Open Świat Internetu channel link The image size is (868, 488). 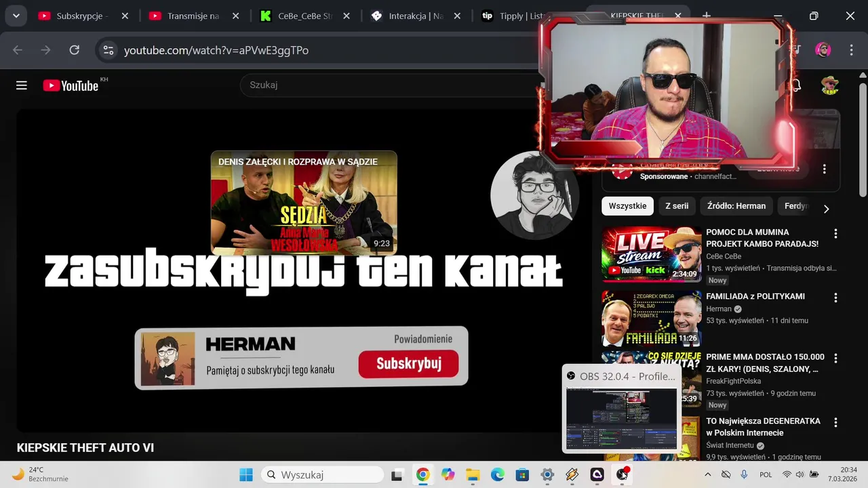click(730, 445)
